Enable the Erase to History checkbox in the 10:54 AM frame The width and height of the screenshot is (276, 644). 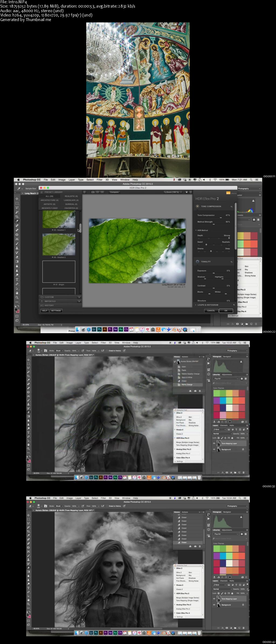tap(108, 506)
